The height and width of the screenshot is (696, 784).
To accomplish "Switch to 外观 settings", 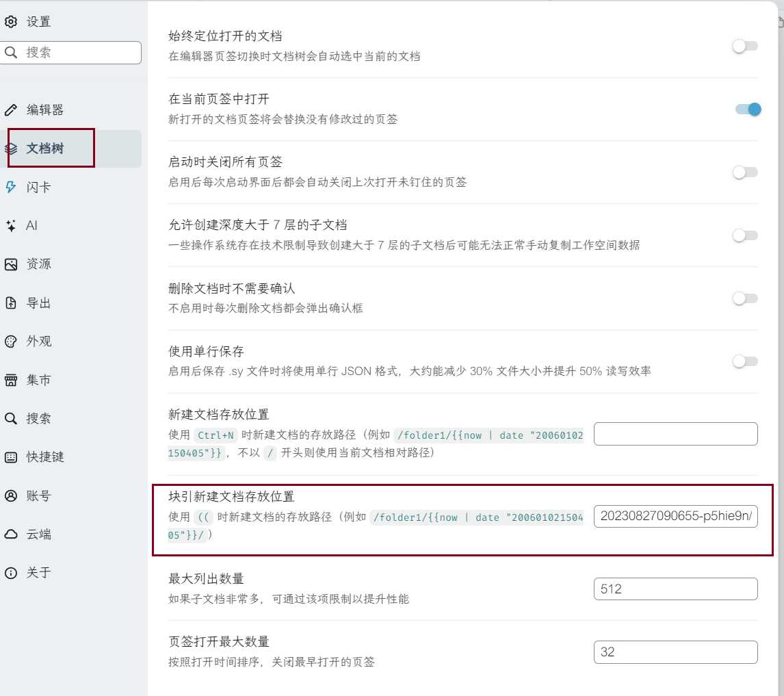I will [x=71, y=341].
